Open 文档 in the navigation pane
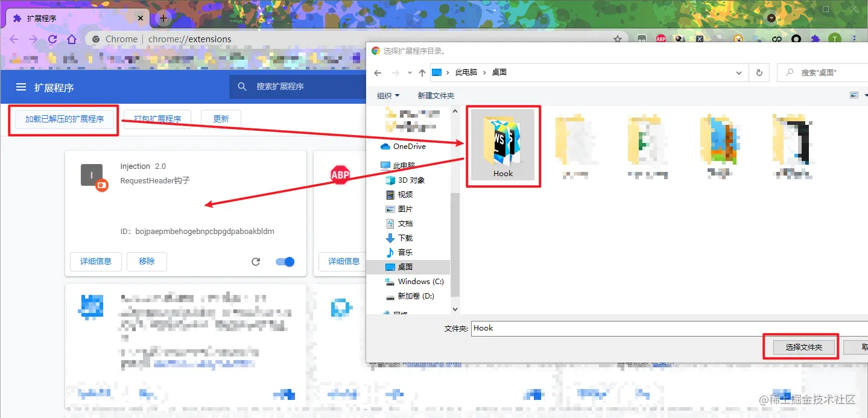 pos(399,223)
